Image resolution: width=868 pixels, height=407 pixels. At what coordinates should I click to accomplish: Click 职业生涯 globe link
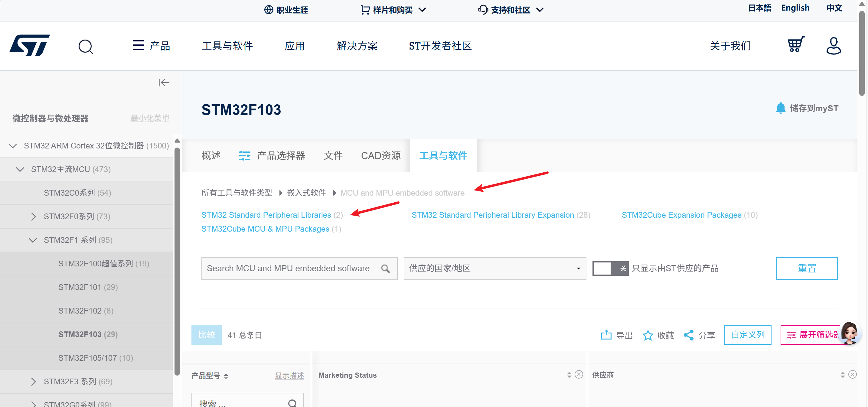286,10
